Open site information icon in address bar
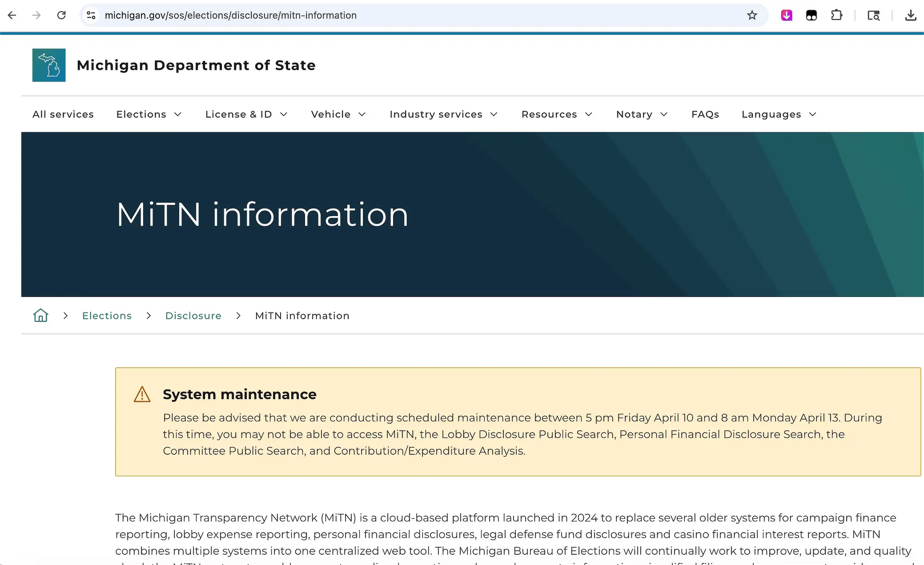This screenshot has height=565, width=924. point(91,15)
